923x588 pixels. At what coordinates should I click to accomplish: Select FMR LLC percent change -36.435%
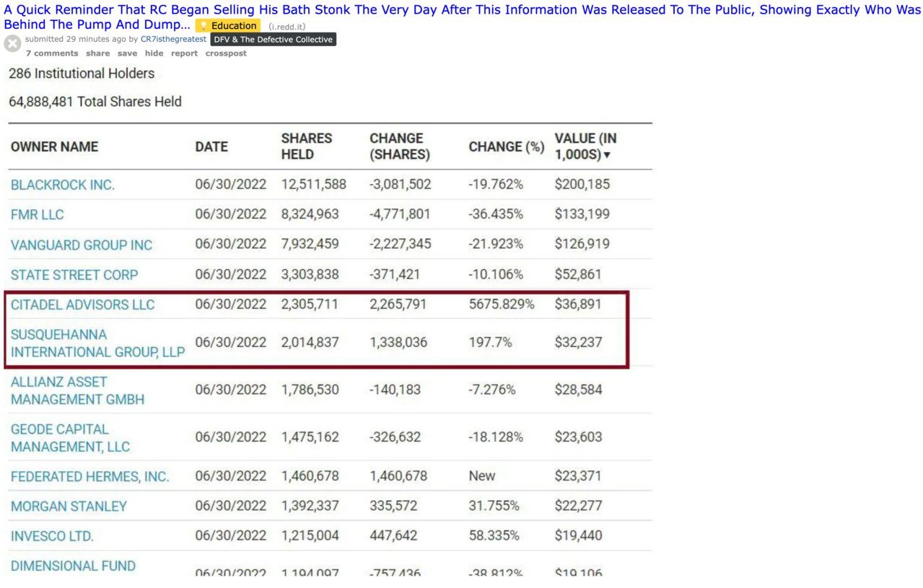coord(496,214)
